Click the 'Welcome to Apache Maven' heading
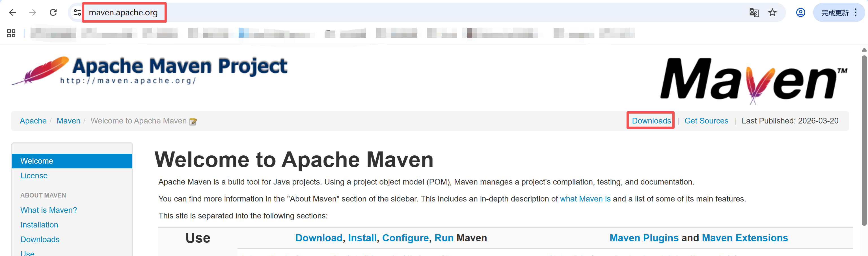 [294, 159]
